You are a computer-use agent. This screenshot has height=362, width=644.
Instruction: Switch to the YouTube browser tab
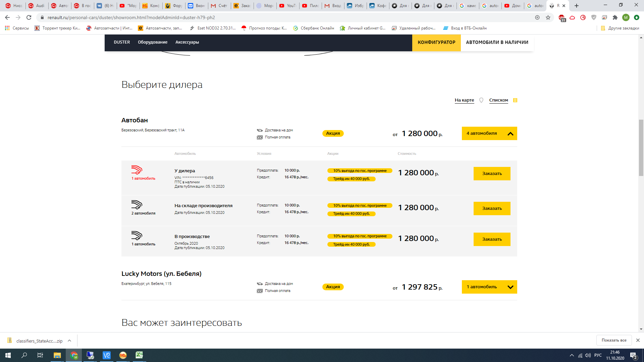tap(288, 6)
